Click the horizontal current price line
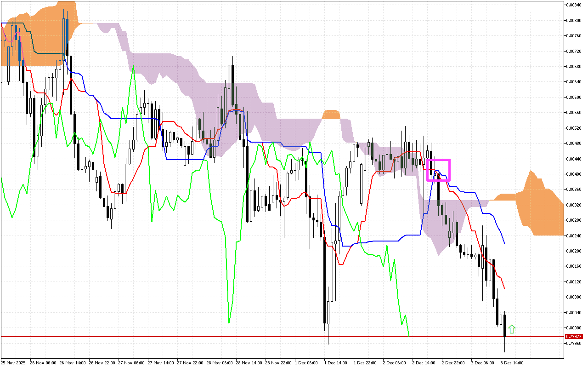 276,336
